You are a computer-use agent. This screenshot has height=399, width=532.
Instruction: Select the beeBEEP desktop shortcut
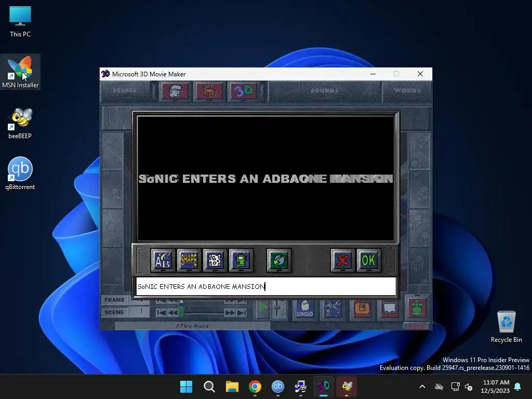pos(20,123)
